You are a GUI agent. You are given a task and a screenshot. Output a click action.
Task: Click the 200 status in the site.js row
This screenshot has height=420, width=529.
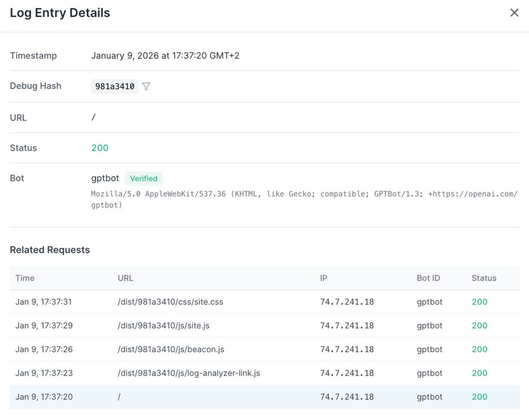click(479, 325)
